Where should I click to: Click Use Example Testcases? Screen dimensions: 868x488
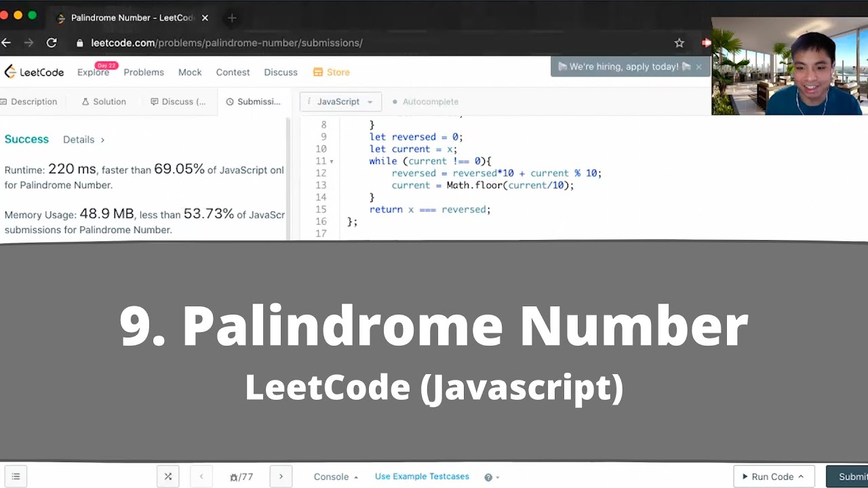pos(422,476)
